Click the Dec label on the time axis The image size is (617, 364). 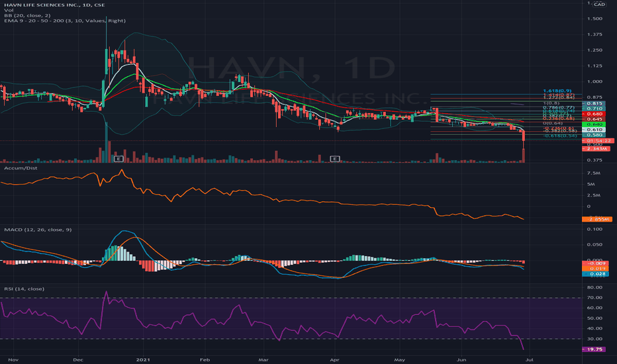[78, 359]
